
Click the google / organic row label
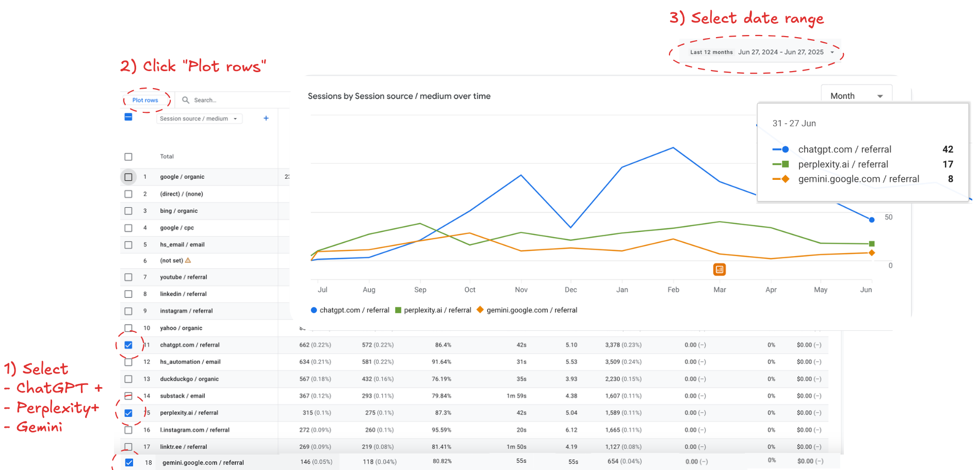[182, 177]
